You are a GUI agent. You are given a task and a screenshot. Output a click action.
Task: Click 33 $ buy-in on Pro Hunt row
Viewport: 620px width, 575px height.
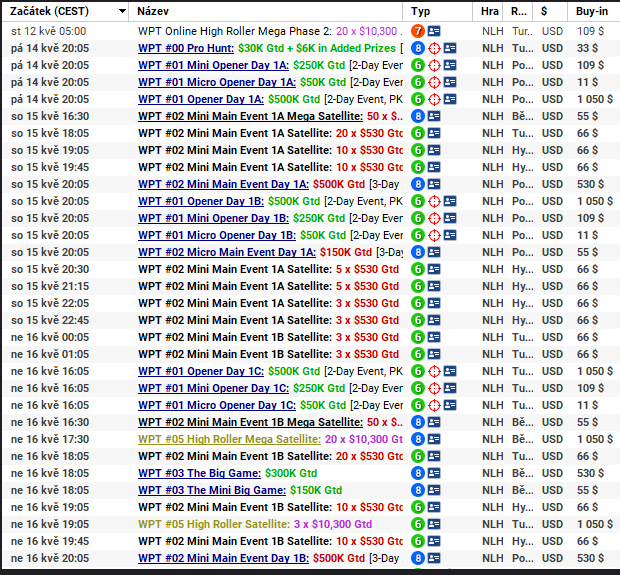pos(587,48)
